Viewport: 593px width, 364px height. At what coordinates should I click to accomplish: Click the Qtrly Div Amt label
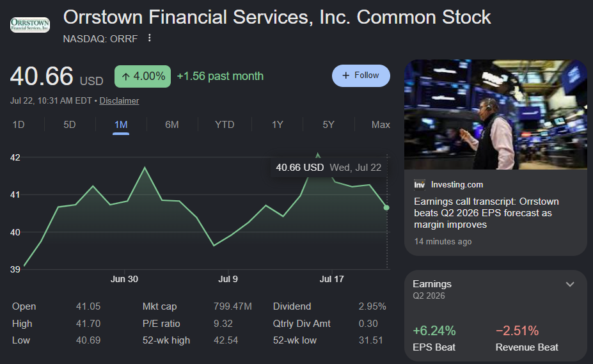click(302, 324)
